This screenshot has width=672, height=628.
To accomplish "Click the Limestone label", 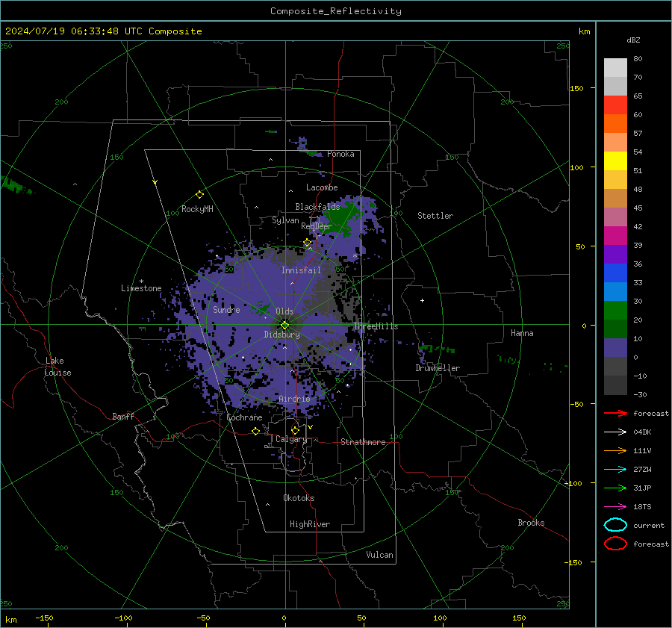I will click(141, 288).
